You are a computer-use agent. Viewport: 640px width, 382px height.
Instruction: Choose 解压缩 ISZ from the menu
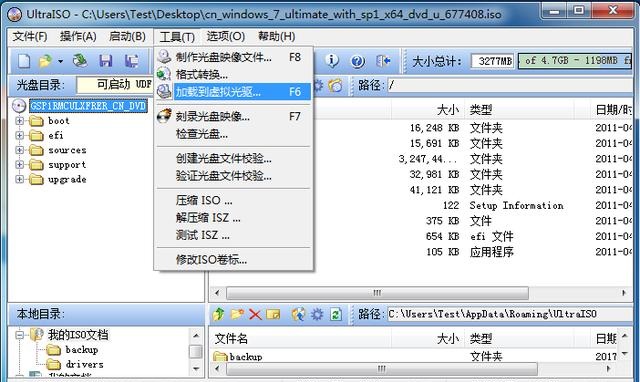pos(233,218)
